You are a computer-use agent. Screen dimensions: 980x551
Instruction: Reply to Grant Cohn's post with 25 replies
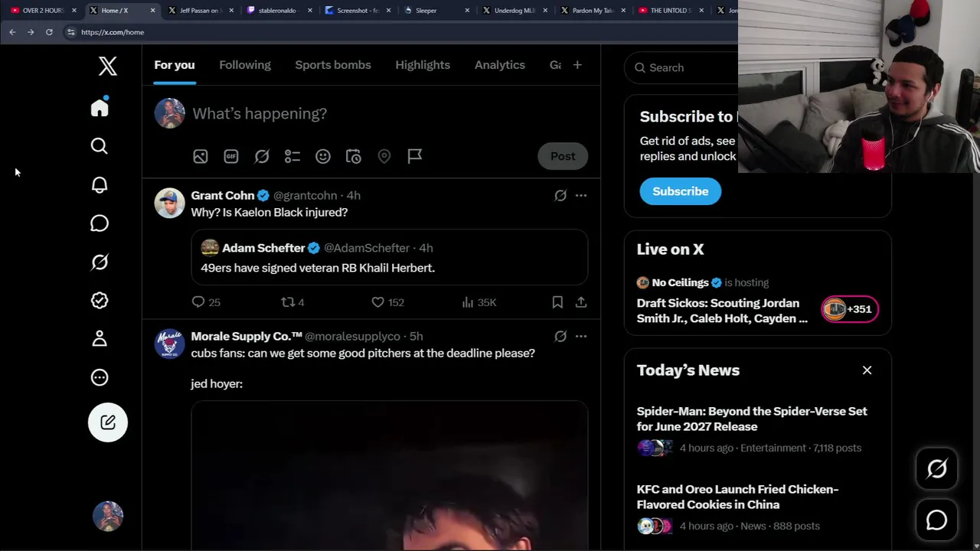pos(206,302)
